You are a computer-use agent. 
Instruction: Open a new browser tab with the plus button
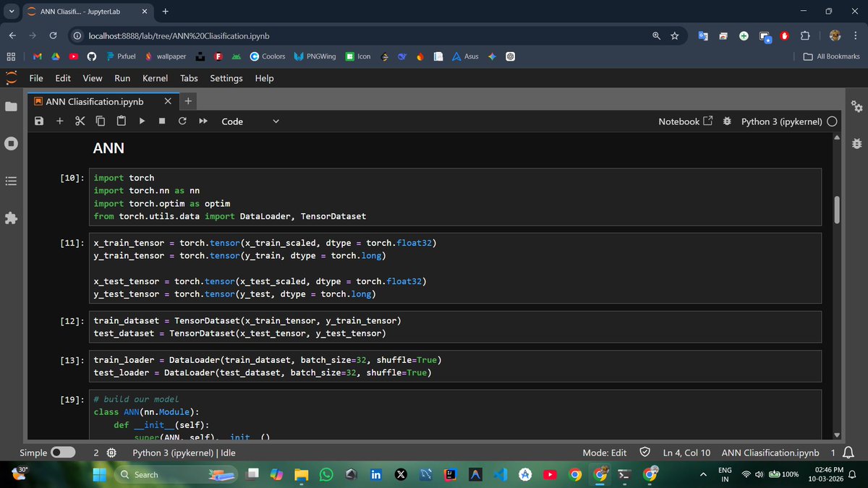(x=166, y=12)
